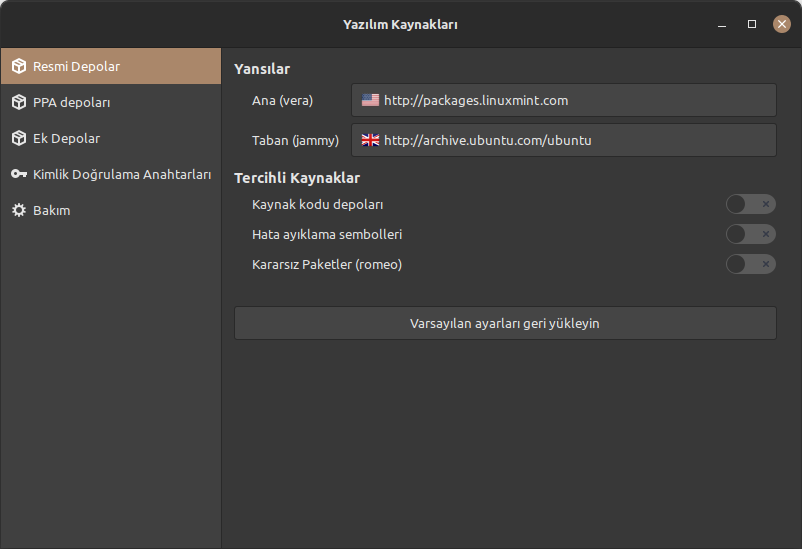This screenshot has height=549, width=802.
Task: Click the UK flag beside archive.ubuntu.com
Action: point(370,140)
